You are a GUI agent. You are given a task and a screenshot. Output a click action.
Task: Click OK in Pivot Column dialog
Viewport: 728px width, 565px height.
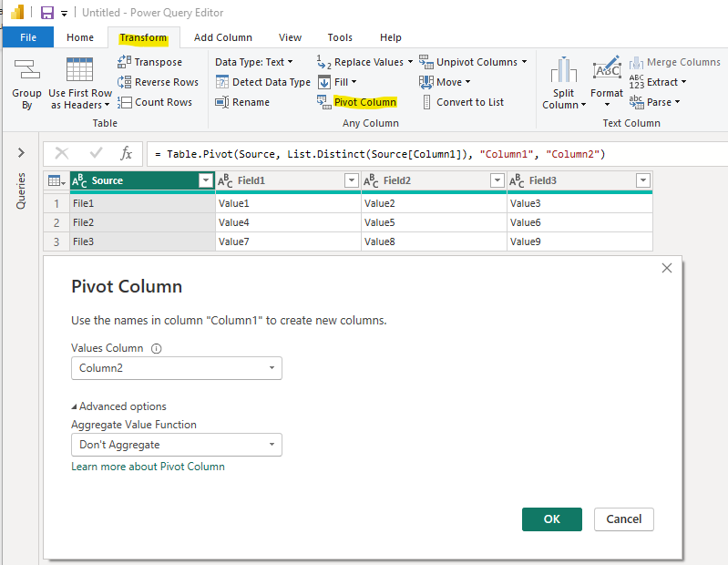tap(552, 519)
